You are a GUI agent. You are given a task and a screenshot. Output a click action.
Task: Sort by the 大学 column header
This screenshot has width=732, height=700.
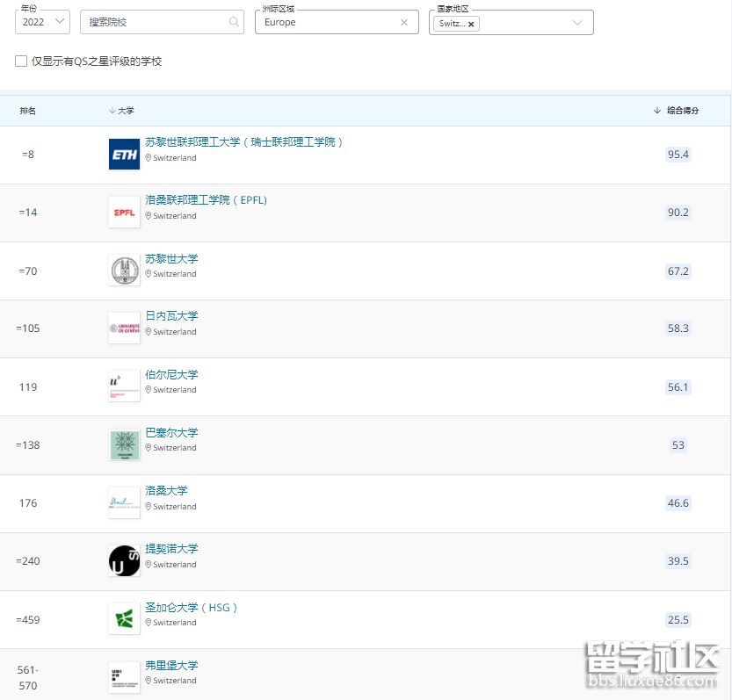click(122, 111)
